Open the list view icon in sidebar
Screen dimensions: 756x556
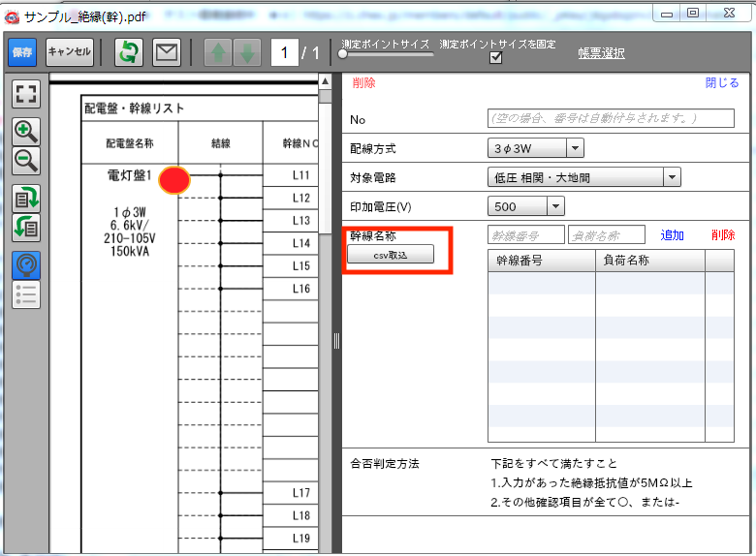point(26,294)
